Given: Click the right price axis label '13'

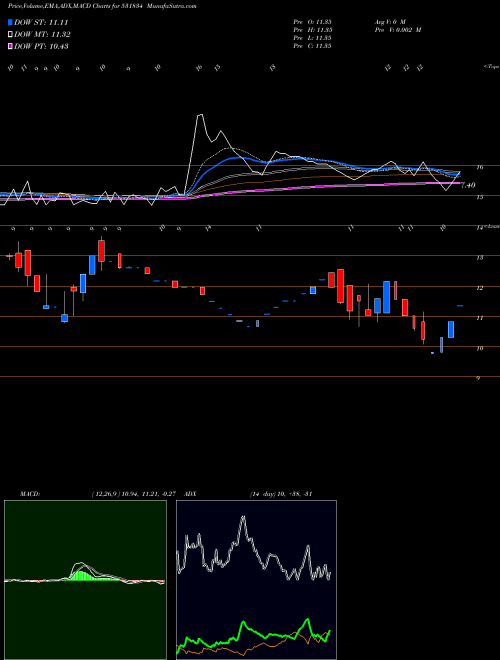Looking at the screenshot, I should coord(479,258).
